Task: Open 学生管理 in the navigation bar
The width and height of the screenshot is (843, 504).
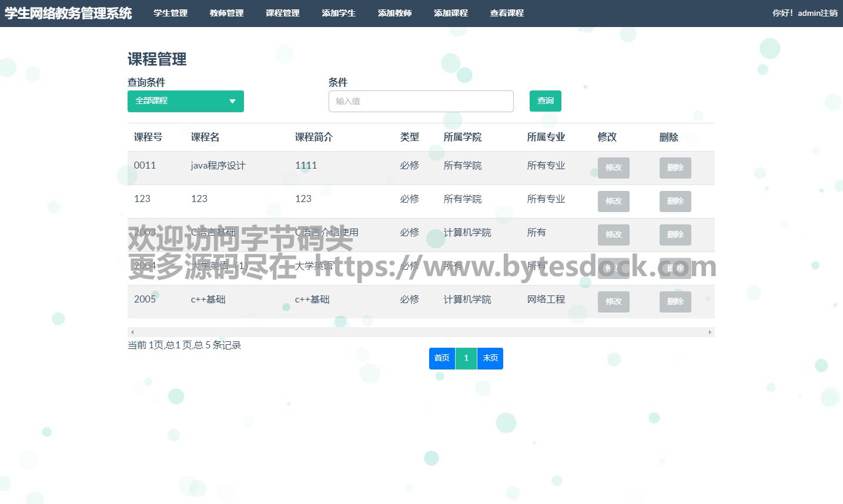Action: (170, 13)
